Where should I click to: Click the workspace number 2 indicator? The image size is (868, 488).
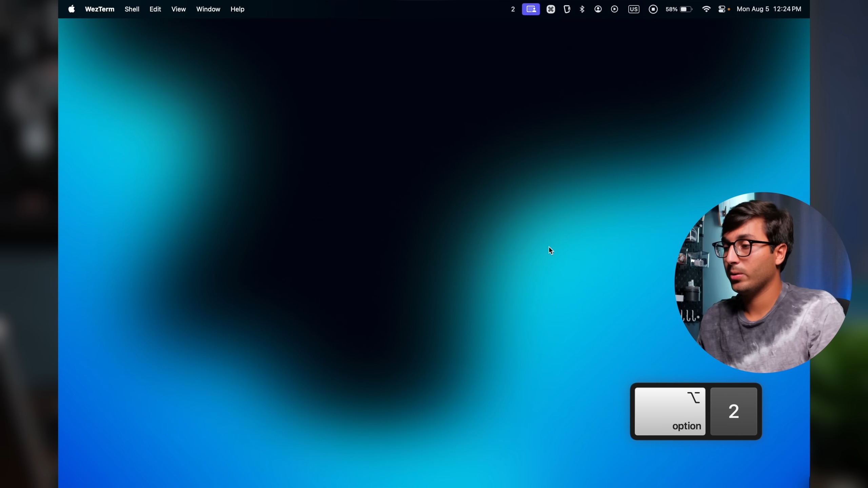click(513, 9)
